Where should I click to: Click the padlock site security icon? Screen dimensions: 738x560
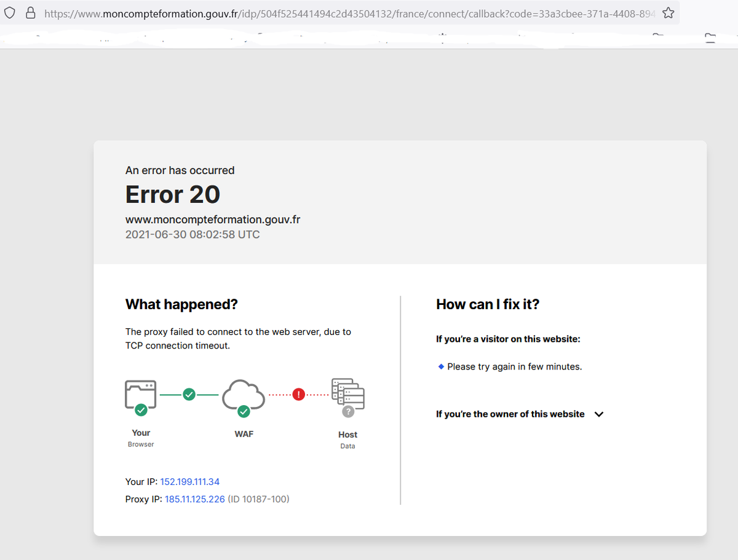click(x=30, y=13)
